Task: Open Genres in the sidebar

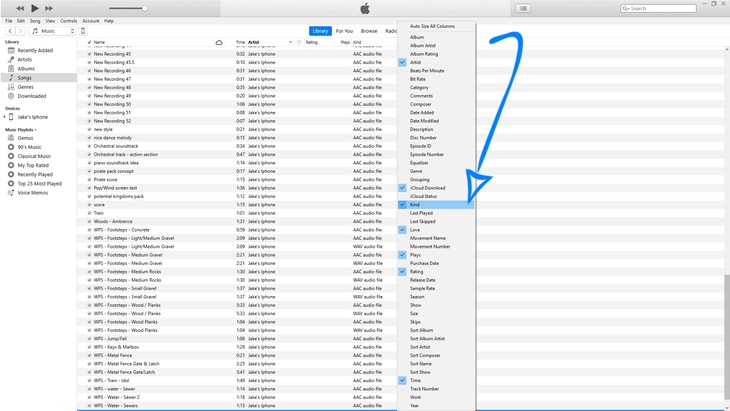Action: (26, 87)
